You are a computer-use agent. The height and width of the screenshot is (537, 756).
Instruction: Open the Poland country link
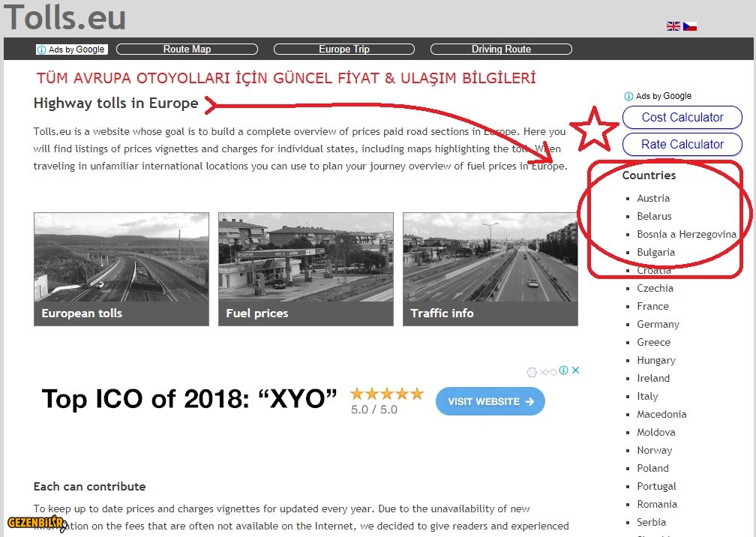[x=652, y=469]
